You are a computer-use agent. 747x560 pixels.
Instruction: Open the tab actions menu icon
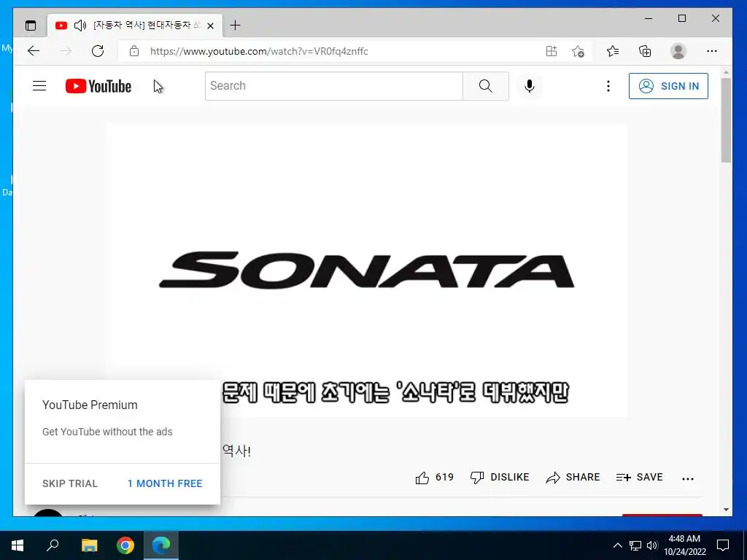[x=31, y=26]
